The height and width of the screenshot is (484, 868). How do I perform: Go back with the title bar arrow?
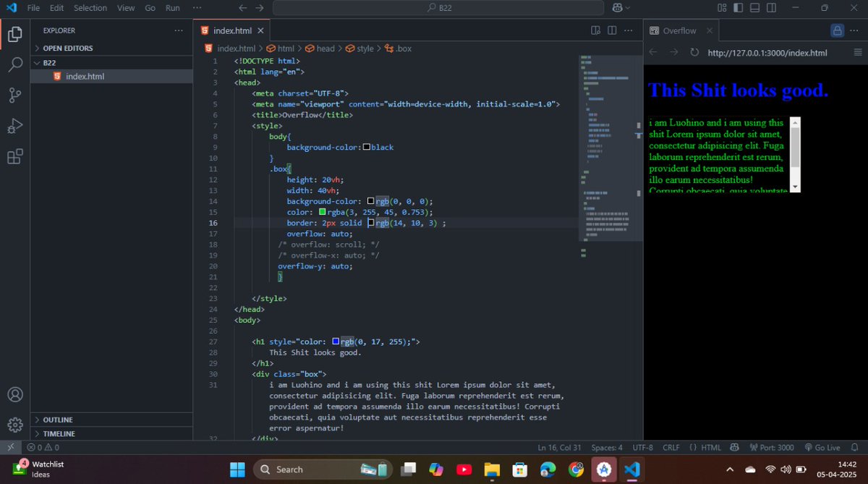pos(242,8)
